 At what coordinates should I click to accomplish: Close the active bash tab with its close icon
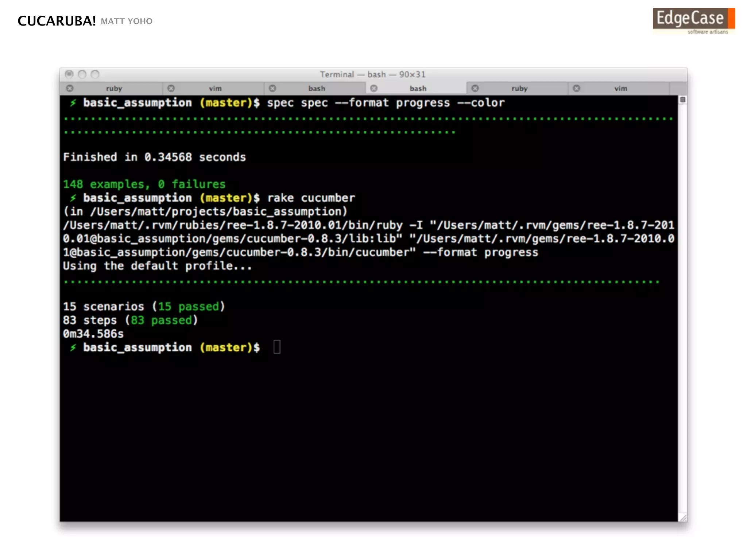tap(374, 89)
